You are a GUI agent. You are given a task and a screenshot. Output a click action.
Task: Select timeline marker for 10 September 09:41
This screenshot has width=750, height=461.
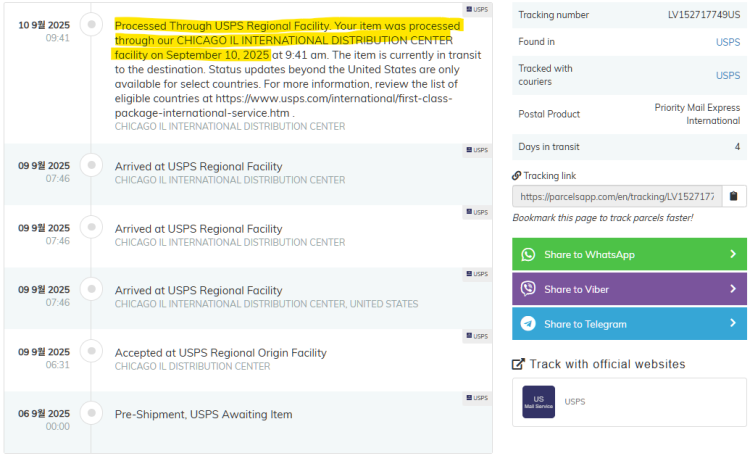(x=91, y=24)
